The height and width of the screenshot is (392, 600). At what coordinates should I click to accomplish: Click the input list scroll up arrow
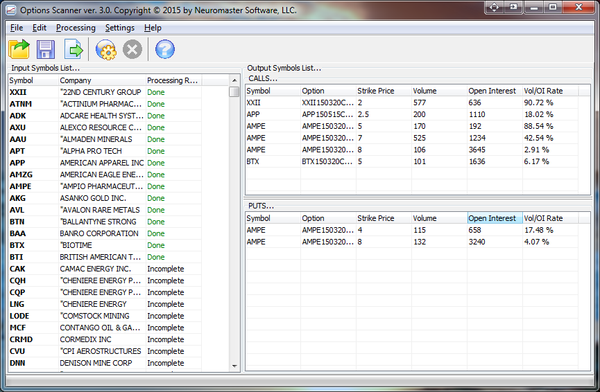(x=235, y=80)
